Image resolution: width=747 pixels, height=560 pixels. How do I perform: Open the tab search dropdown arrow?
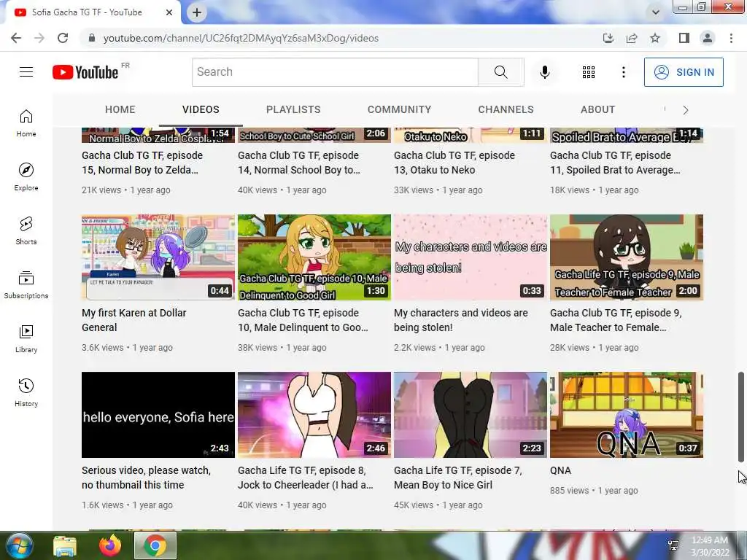tap(656, 12)
